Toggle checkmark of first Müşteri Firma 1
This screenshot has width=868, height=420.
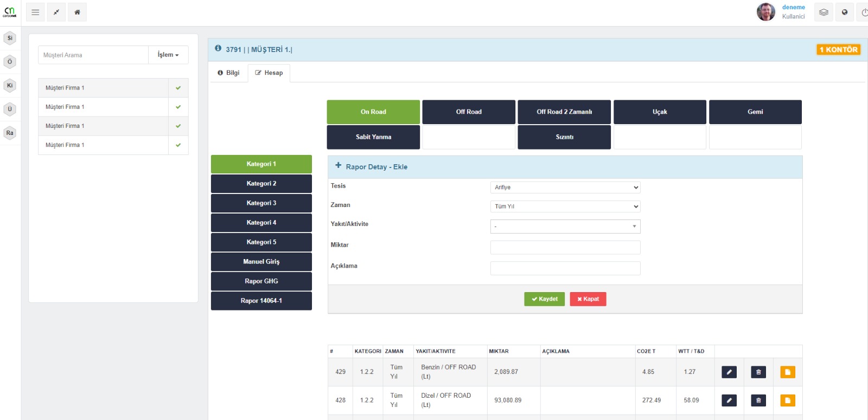click(x=178, y=88)
